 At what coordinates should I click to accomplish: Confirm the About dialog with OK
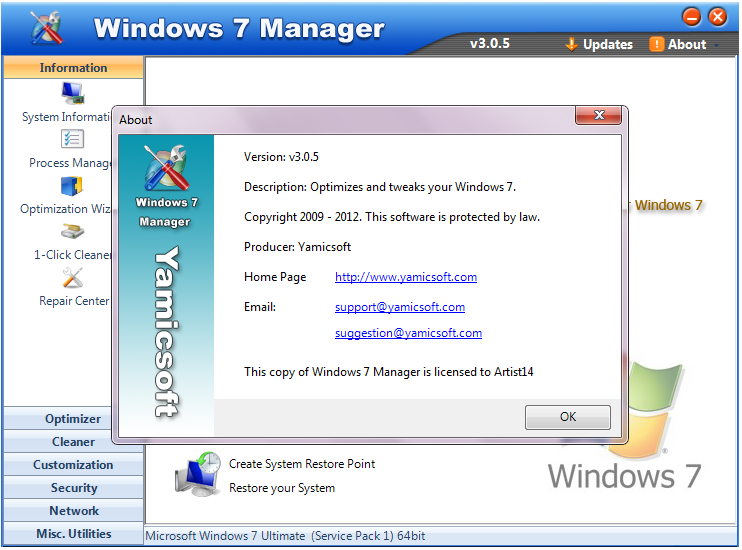(x=568, y=417)
